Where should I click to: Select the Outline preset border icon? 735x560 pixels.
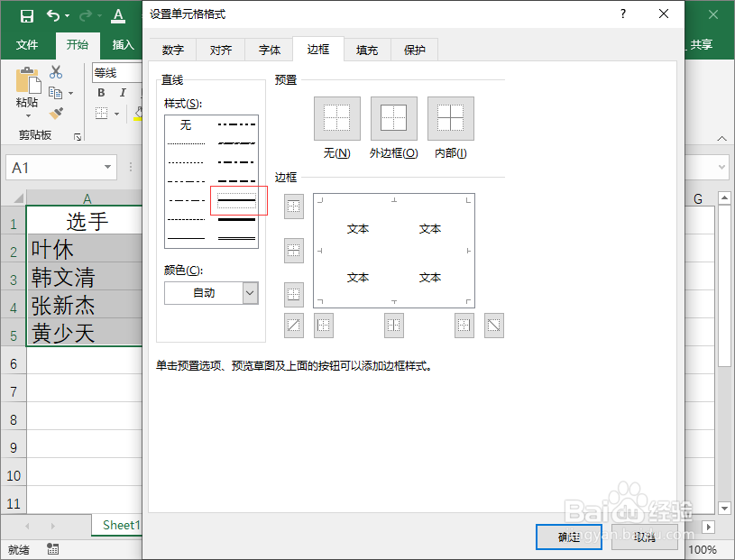pyautogui.click(x=394, y=118)
